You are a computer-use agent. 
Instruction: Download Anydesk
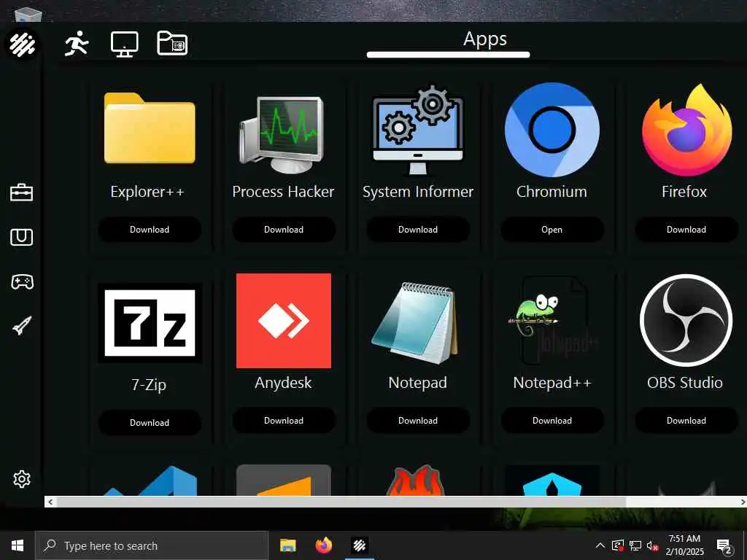tap(284, 421)
